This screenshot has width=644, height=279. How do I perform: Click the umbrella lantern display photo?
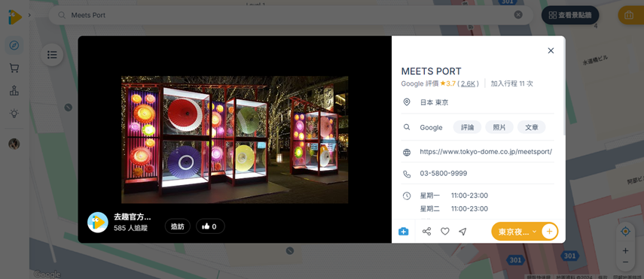click(x=234, y=140)
